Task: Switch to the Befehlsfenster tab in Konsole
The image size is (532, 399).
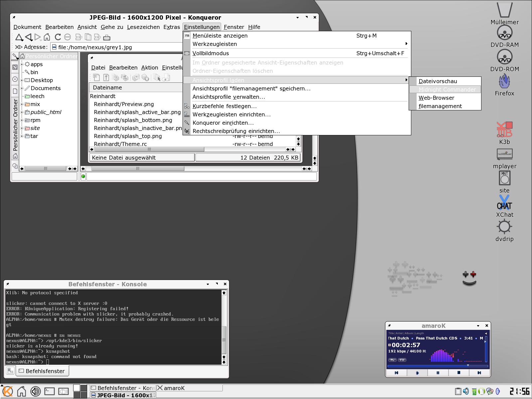Action: pos(42,371)
